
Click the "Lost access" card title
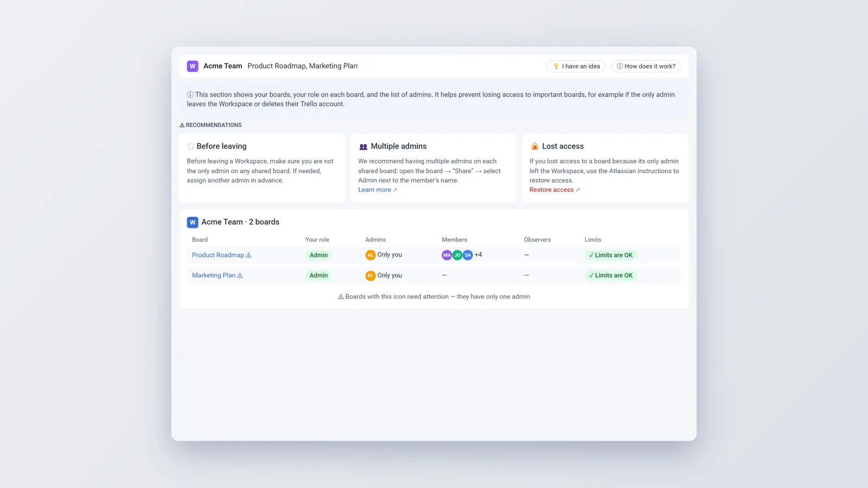coord(563,146)
